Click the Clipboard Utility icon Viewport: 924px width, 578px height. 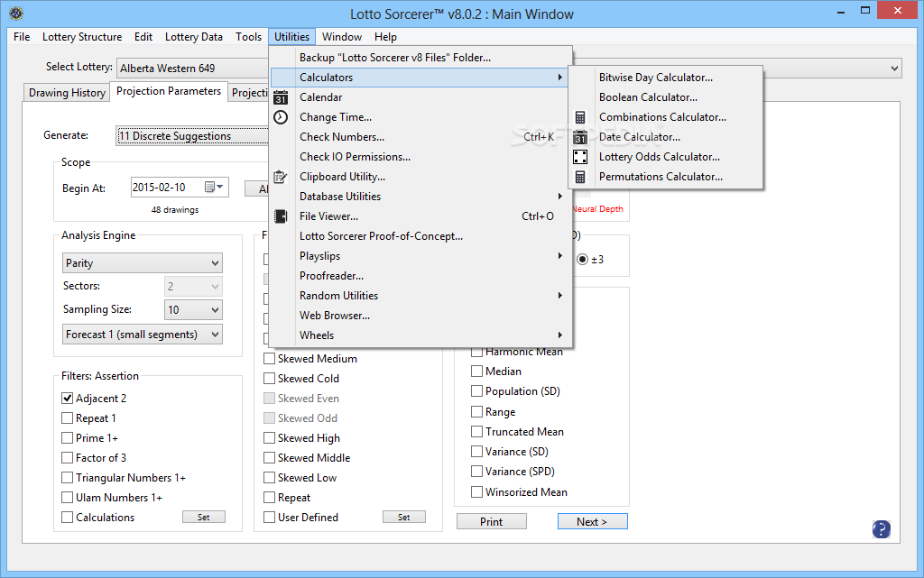click(x=282, y=177)
